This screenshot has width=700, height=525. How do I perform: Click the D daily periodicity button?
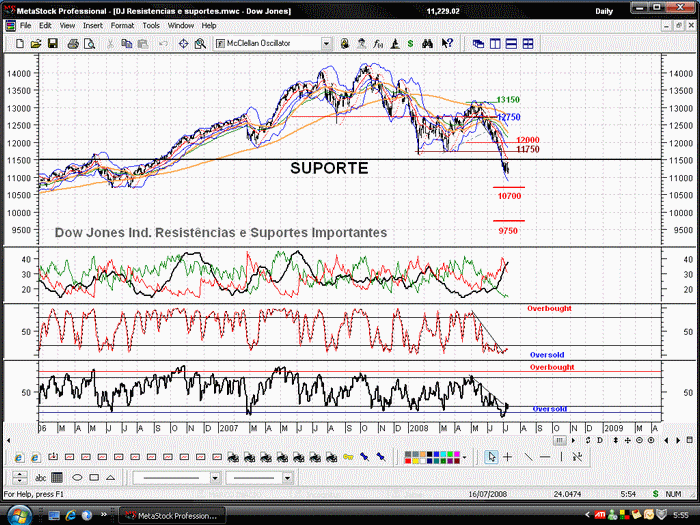point(600,440)
